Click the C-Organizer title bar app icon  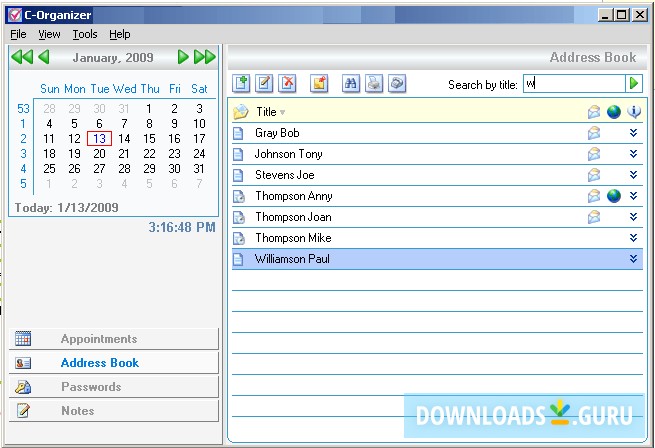(x=15, y=15)
